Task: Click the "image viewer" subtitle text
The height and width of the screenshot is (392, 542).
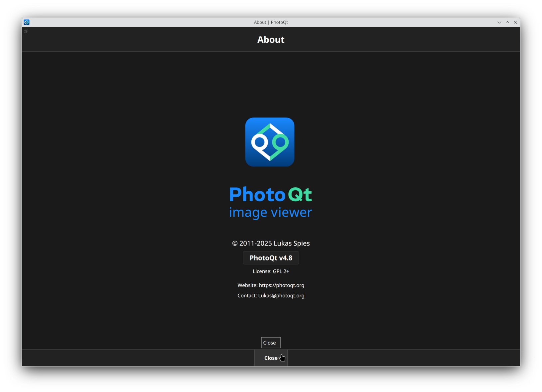Action: click(x=270, y=212)
